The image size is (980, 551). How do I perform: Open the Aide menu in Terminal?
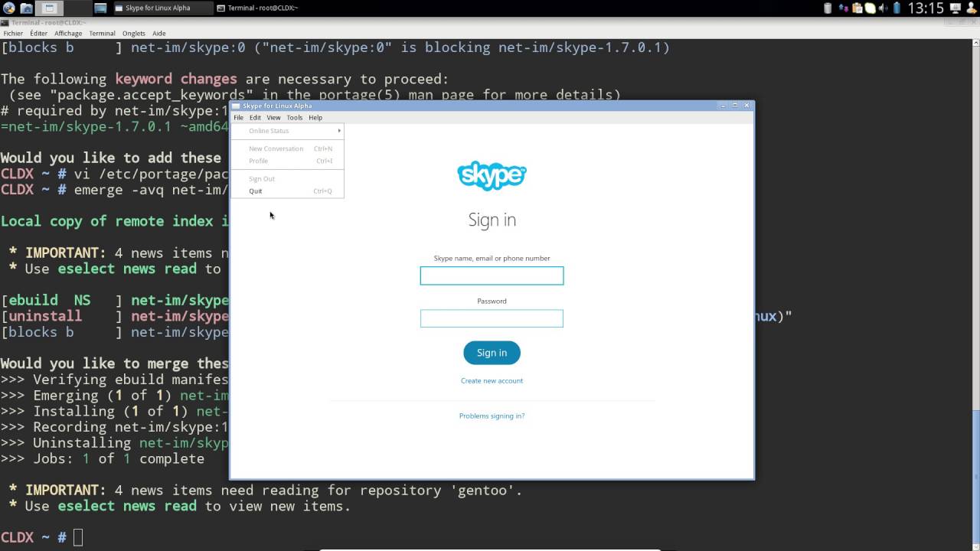click(x=158, y=34)
